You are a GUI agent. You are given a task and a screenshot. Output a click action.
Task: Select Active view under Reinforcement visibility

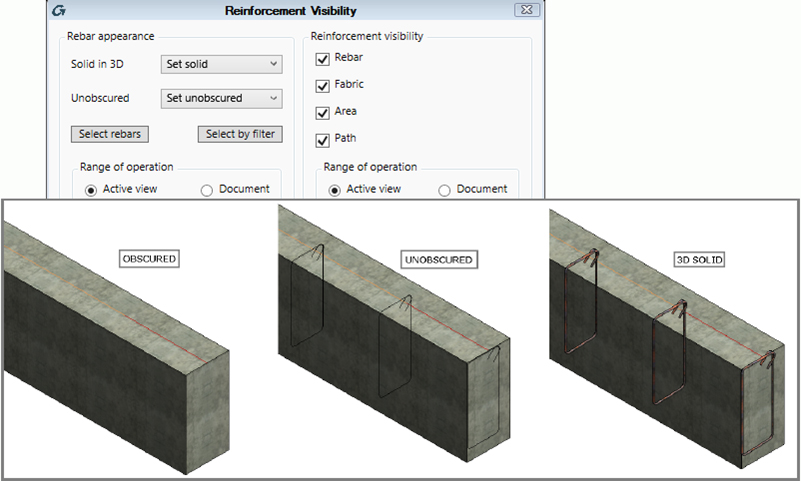(x=336, y=190)
